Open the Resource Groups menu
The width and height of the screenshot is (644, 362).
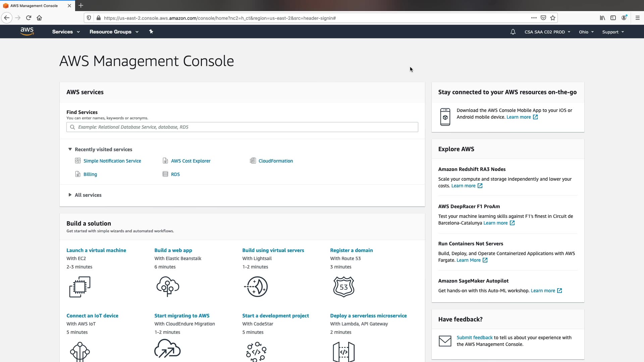[x=114, y=32]
